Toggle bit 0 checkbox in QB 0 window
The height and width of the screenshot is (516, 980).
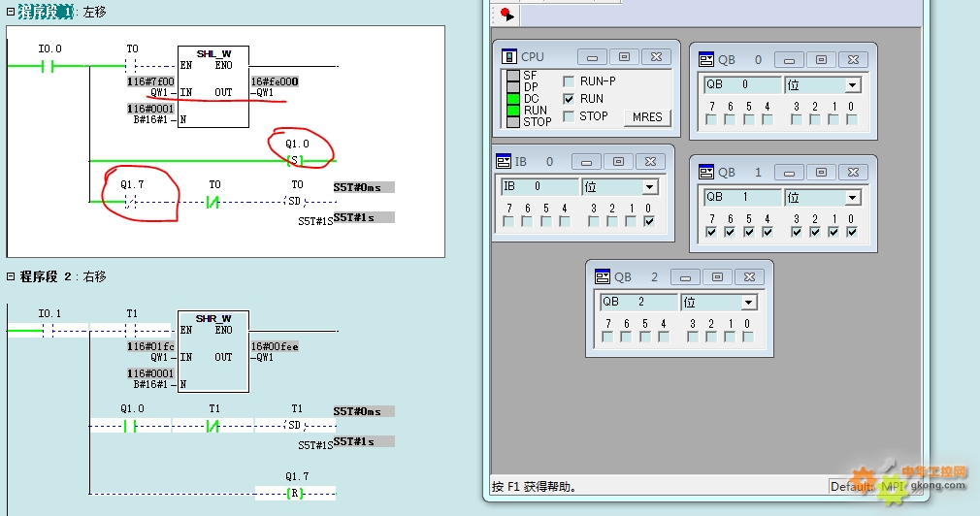click(851, 119)
